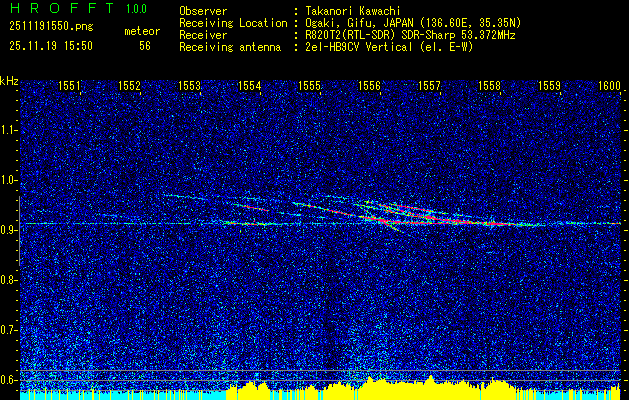Click the Receiving antenna label

[x=230, y=47]
